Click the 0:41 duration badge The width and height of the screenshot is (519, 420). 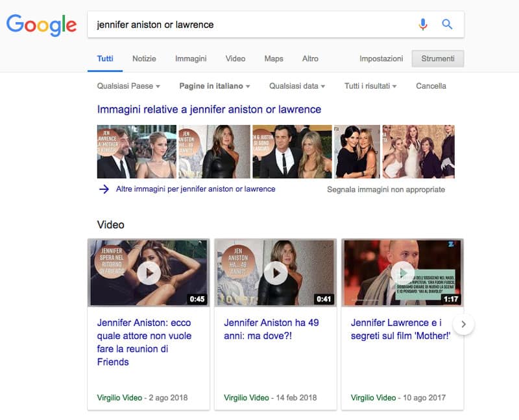click(324, 299)
